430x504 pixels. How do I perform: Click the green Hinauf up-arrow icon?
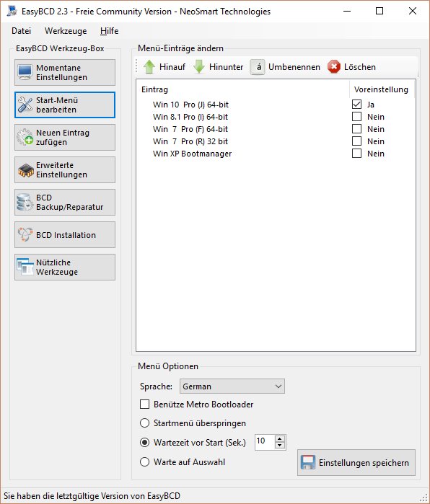point(149,67)
